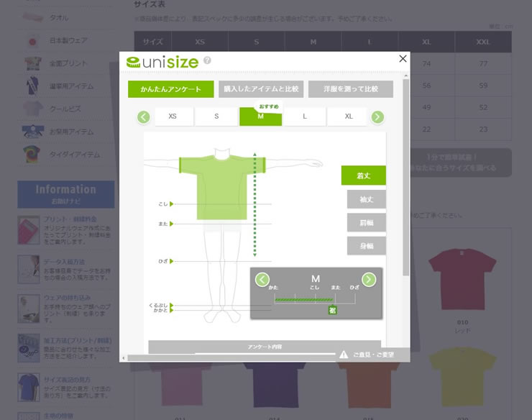The width and height of the screenshot is (532, 420).
Task: Go to previous sizes with left arrow
Action: [144, 117]
